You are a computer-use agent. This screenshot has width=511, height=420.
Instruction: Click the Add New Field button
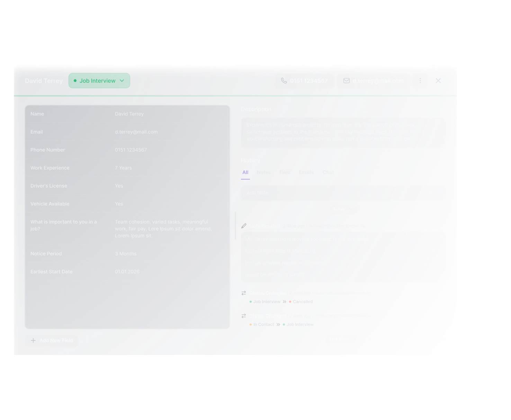pyautogui.click(x=52, y=340)
